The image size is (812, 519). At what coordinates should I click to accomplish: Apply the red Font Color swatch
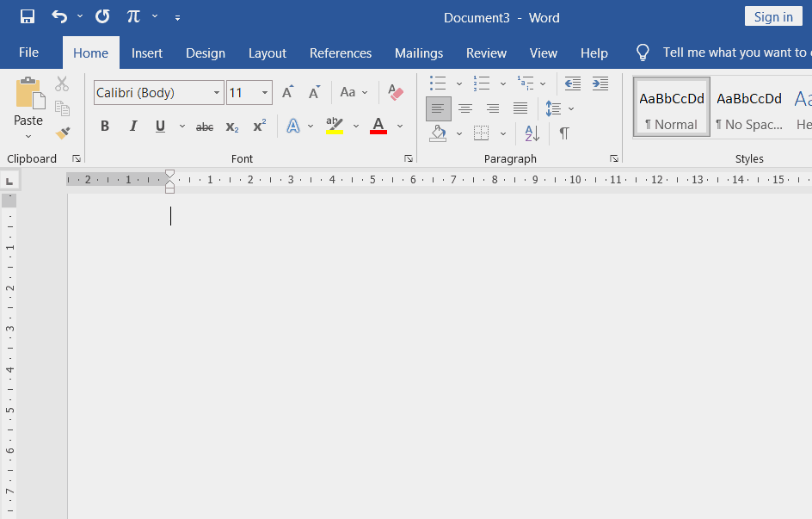[378, 127]
